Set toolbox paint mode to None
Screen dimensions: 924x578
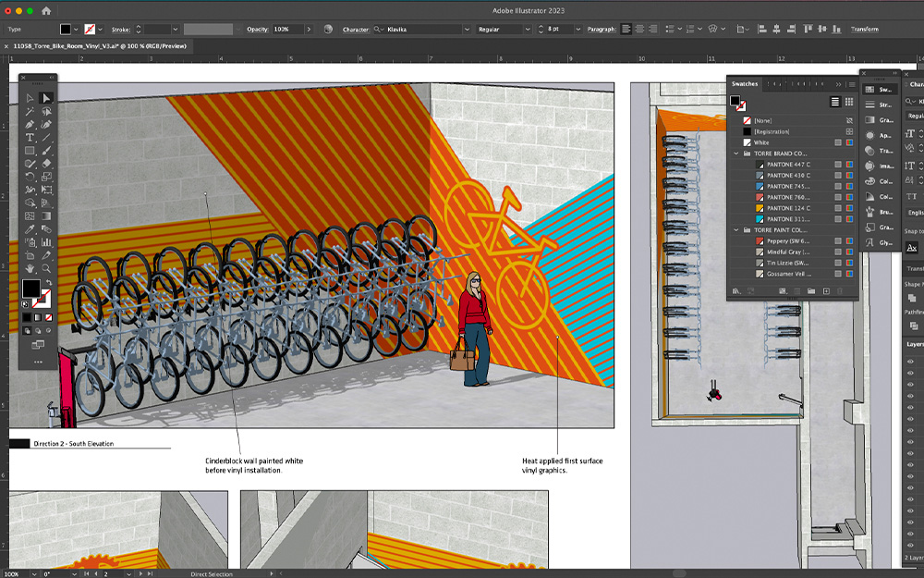48,317
